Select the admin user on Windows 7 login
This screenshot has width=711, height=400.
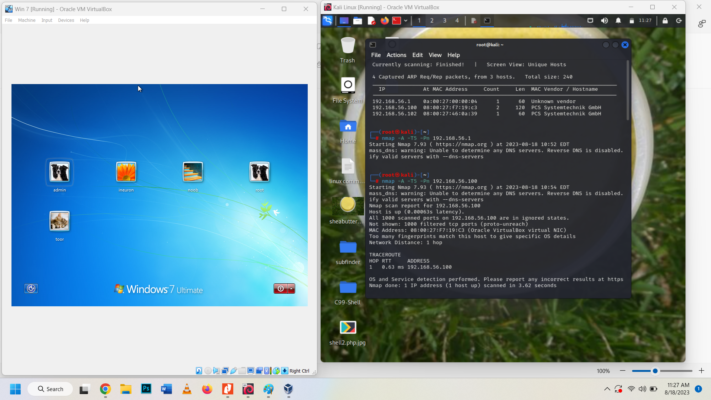tap(59, 176)
